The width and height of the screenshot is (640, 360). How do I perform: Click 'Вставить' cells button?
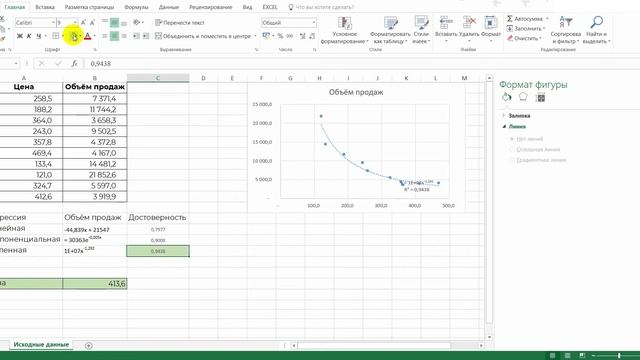pos(446,29)
